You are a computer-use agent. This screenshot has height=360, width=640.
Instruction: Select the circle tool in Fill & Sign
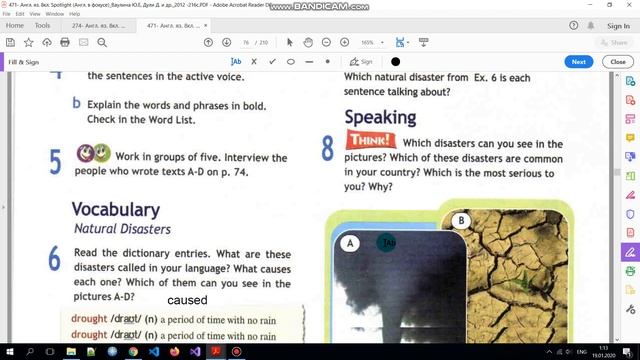click(x=291, y=62)
